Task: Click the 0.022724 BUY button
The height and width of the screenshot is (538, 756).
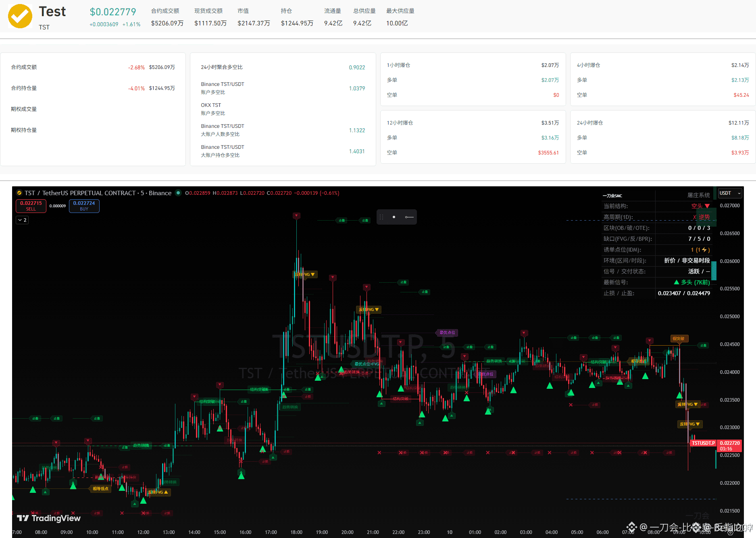Action: tap(84, 206)
